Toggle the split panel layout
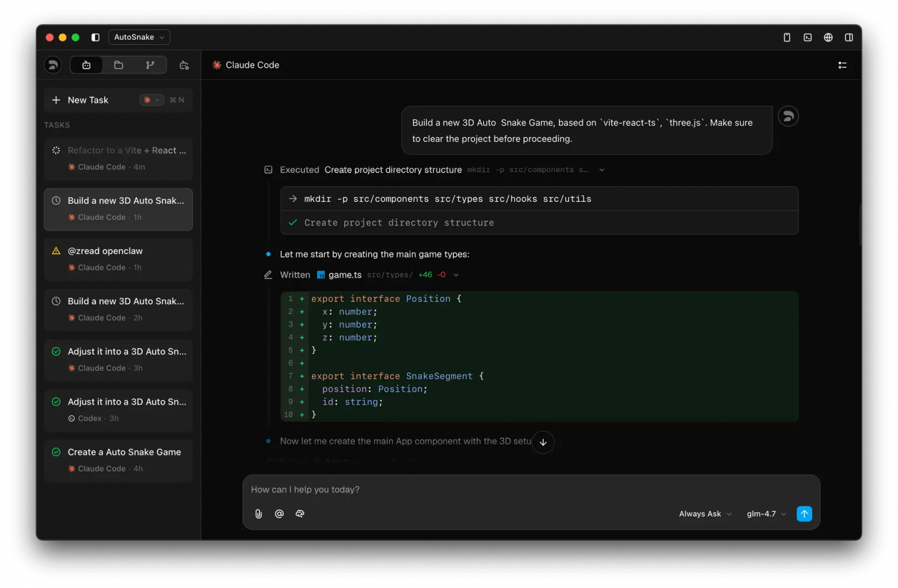This screenshot has width=898, height=588. tap(848, 37)
